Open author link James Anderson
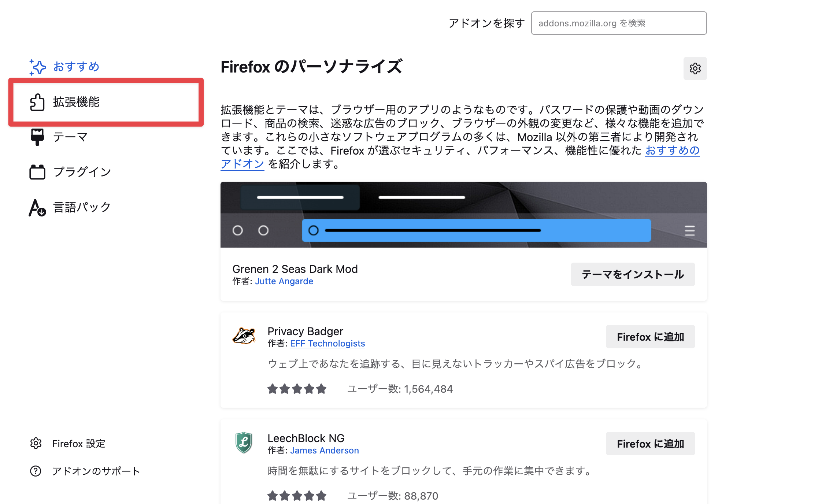Image resolution: width=822 pixels, height=504 pixels. pyautogui.click(x=325, y=451)
